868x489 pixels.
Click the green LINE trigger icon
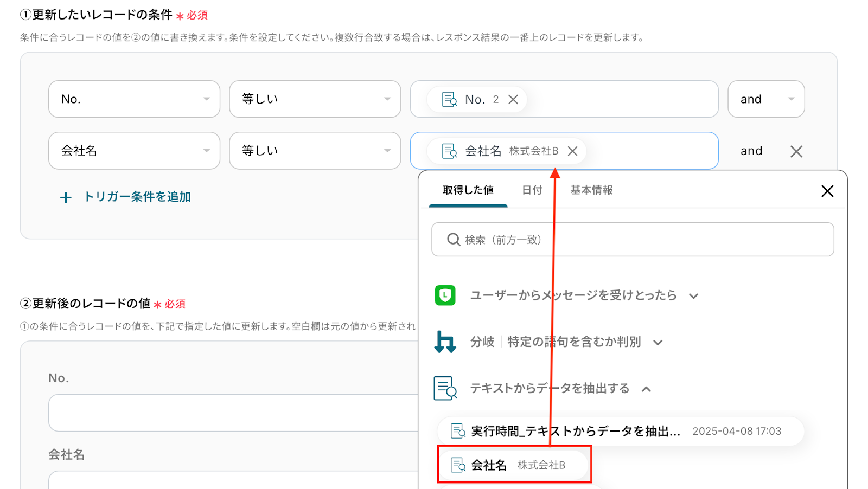click(x=445, y=295)
